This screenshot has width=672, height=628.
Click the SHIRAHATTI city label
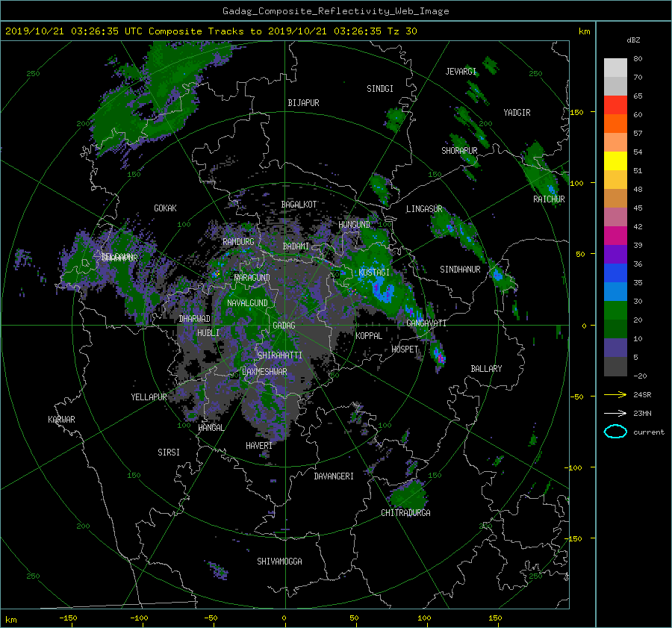point(280,355)
